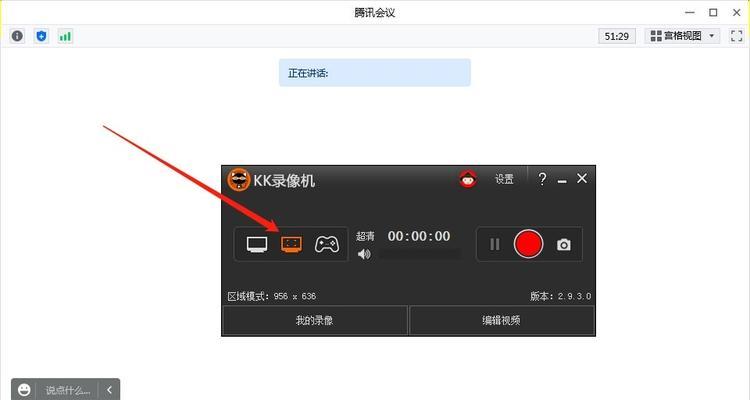Viewport: 750px width, 400px height.
Task: Click the 区域模式 resolution text
Action: pyautogui.click(x=272, y=296)
